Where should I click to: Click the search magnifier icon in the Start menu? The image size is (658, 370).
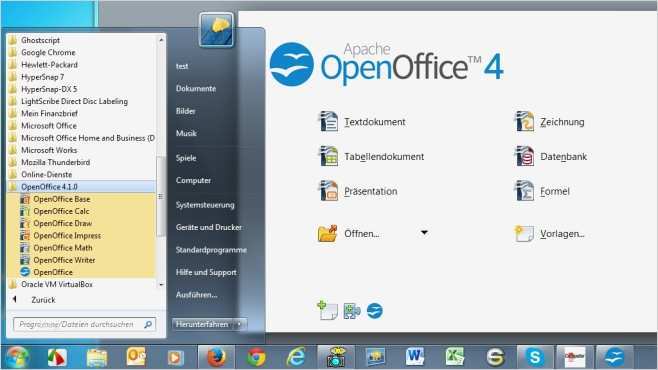point(148,324)
